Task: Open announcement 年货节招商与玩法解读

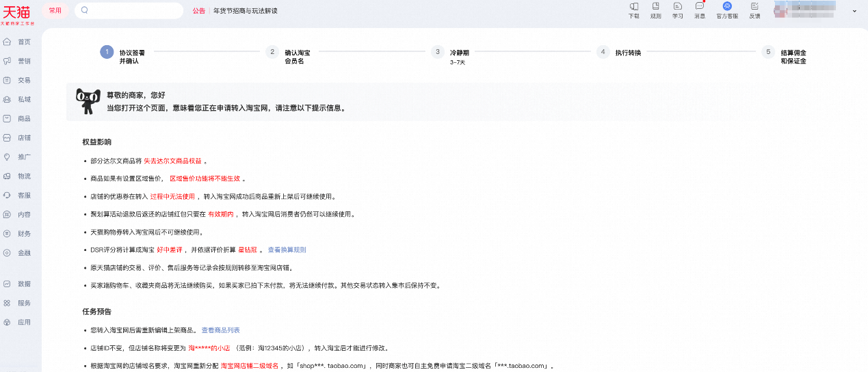Action: [x=246, y=11]
